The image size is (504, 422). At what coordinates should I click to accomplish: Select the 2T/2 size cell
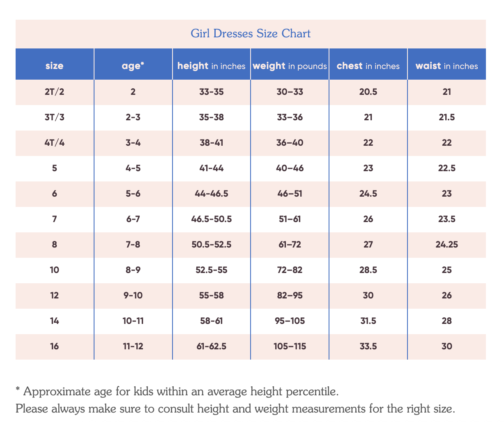click(x=55, y=92)
